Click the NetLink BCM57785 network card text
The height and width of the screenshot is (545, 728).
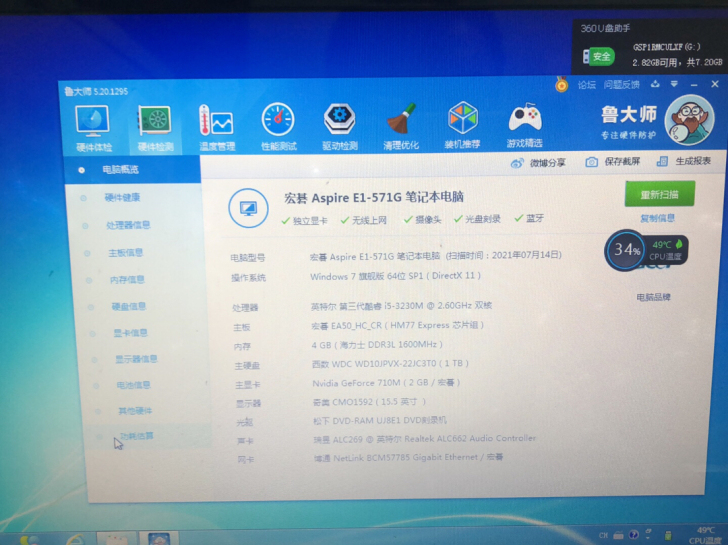coord(409,458)
